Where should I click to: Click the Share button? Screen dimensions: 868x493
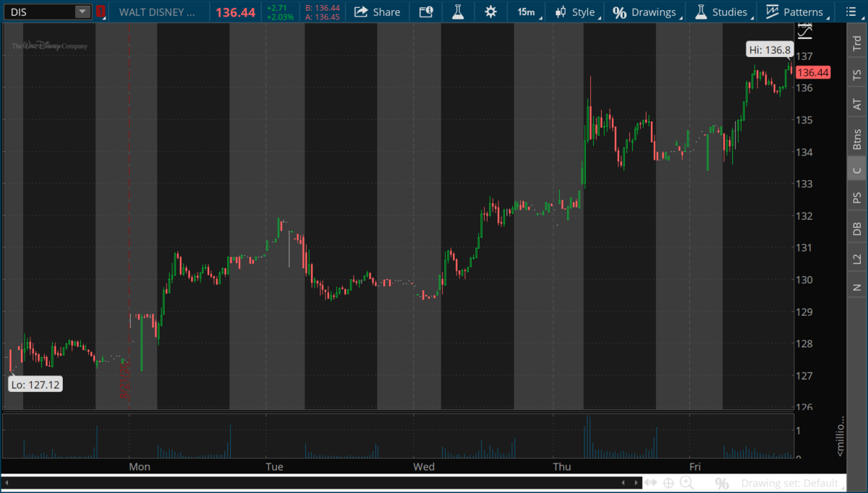pos(377,12)
